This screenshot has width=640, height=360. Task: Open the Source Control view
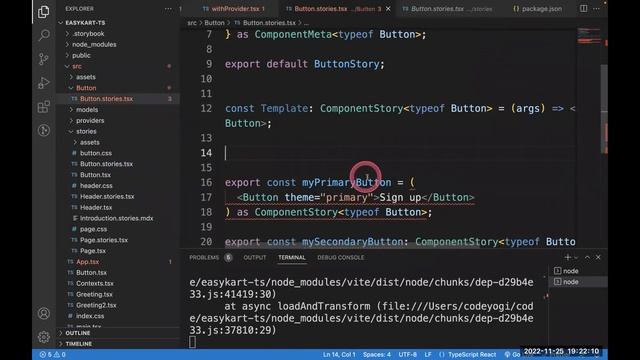tap(44, 59)
